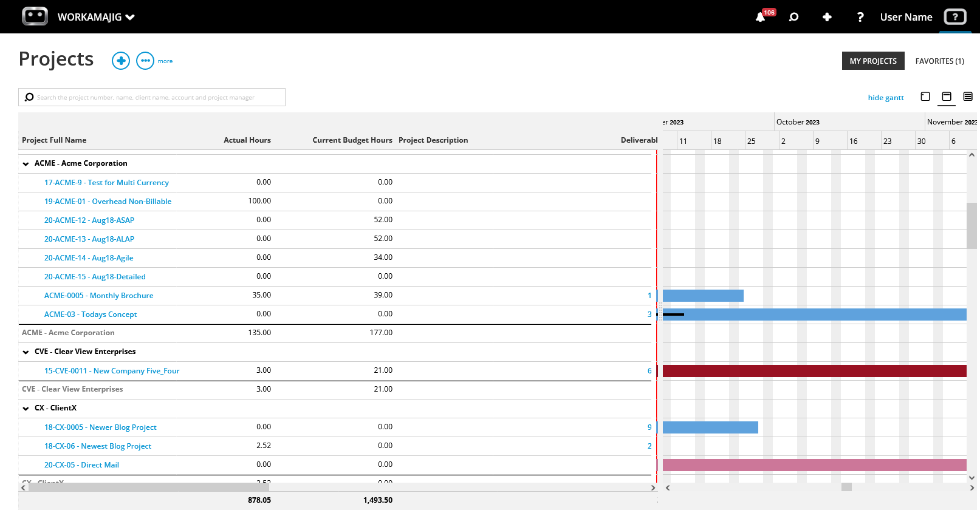Switch to FAVORITES (1) tab
This screenshot has height=510, width=980.
939,61
